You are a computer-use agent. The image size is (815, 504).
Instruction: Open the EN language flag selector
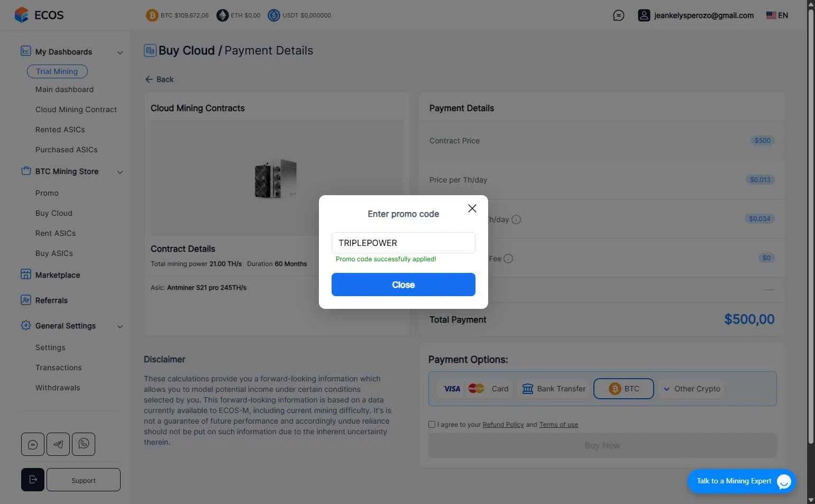(x=777, y=15)
